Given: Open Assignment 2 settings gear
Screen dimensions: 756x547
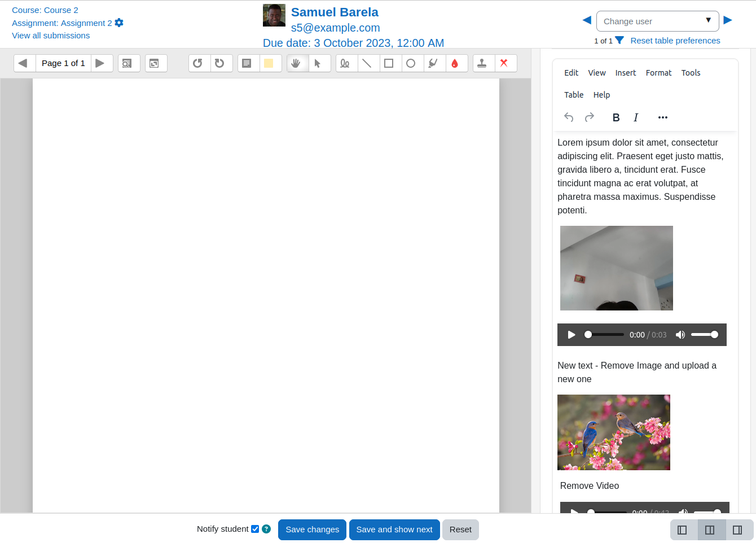Looking at the screenshot, I should 119,23.
